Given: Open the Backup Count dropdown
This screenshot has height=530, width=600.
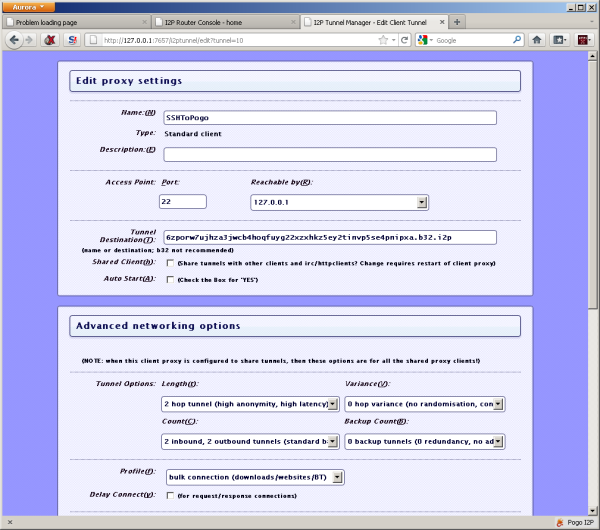Looking at the screenshot, I should pyautogui.click(x=425, y=441).
